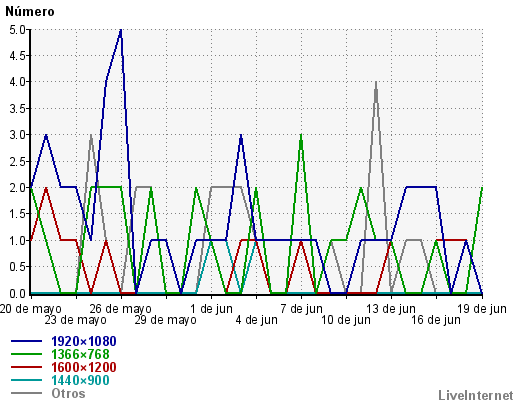The width and height of the screenshot is (520, 405).
Task: Click the green peak at 3.0 on 7 de jun
Action: [301, 135]
